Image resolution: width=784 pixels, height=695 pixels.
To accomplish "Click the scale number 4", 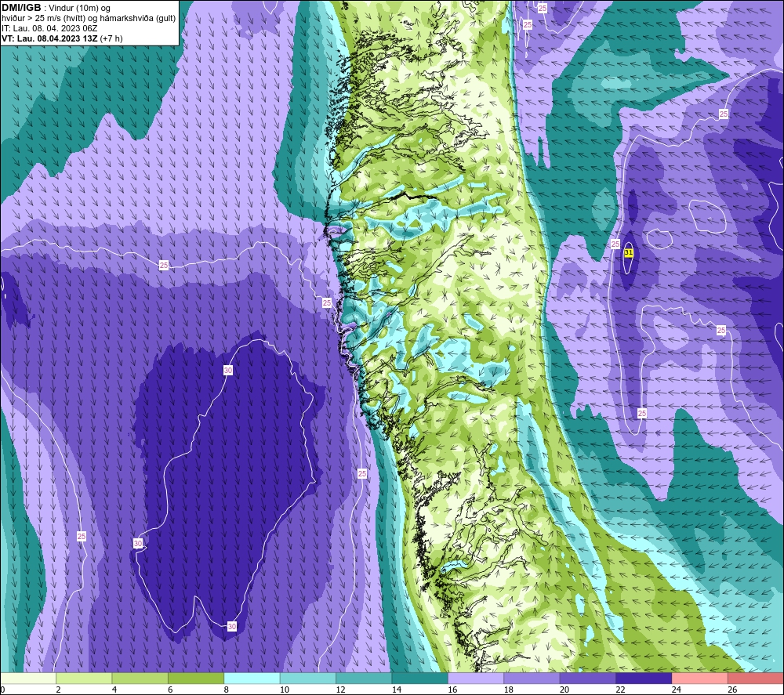I will tap(114, 690).
